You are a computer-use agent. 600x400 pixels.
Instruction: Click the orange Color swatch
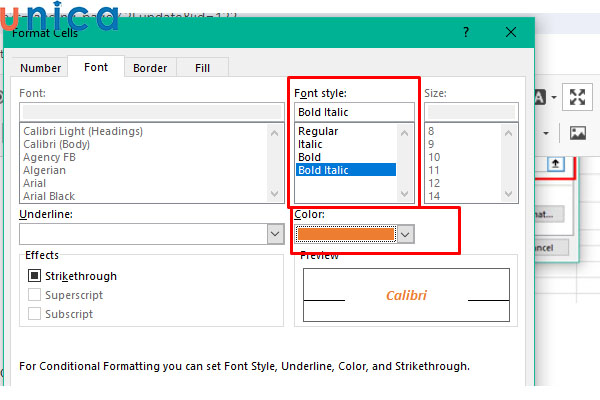pyautogui.click(x=345, y=234)
